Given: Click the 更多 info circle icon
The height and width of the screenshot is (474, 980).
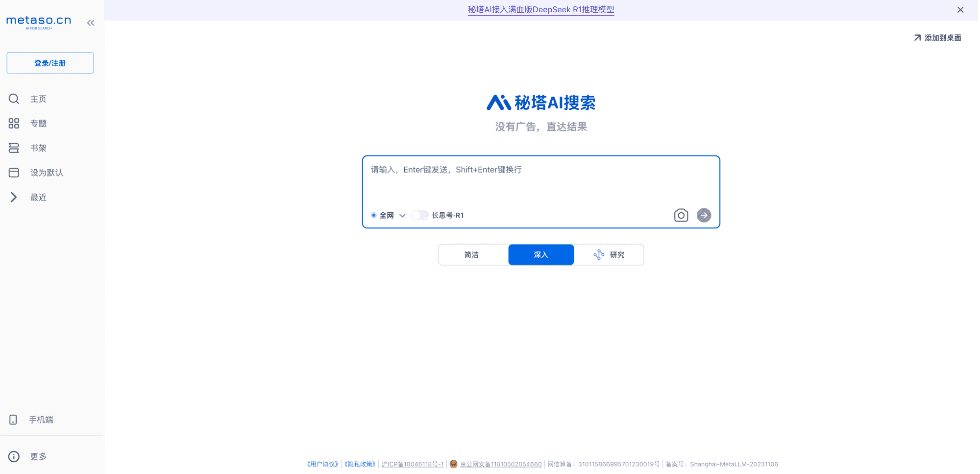Looking at the screenshot, I should 14,456.
